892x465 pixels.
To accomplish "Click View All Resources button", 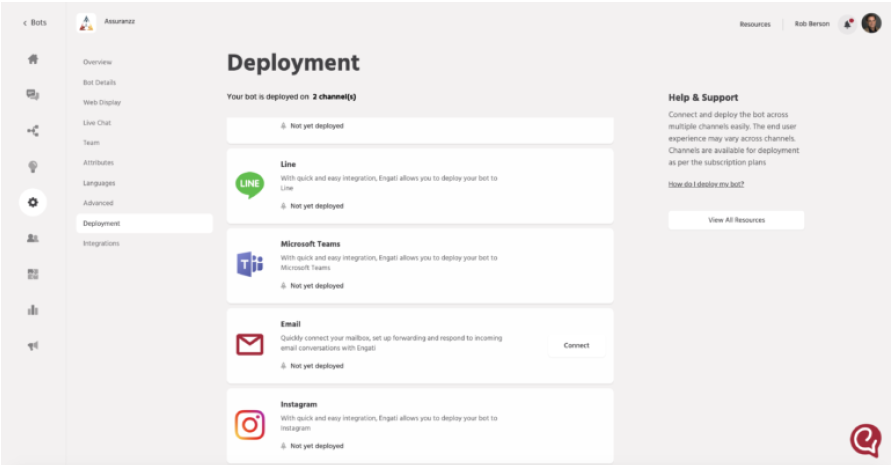I will tap(736, 220).
